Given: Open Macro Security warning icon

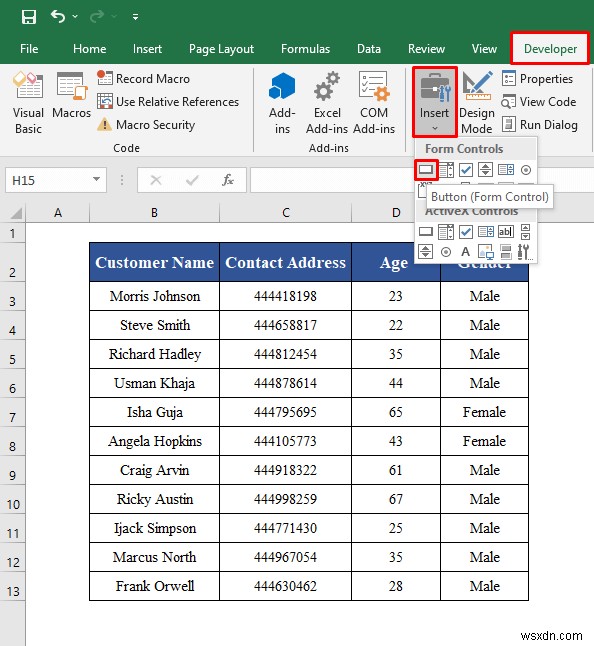Looking at the screenshot, I should point(105,124).
